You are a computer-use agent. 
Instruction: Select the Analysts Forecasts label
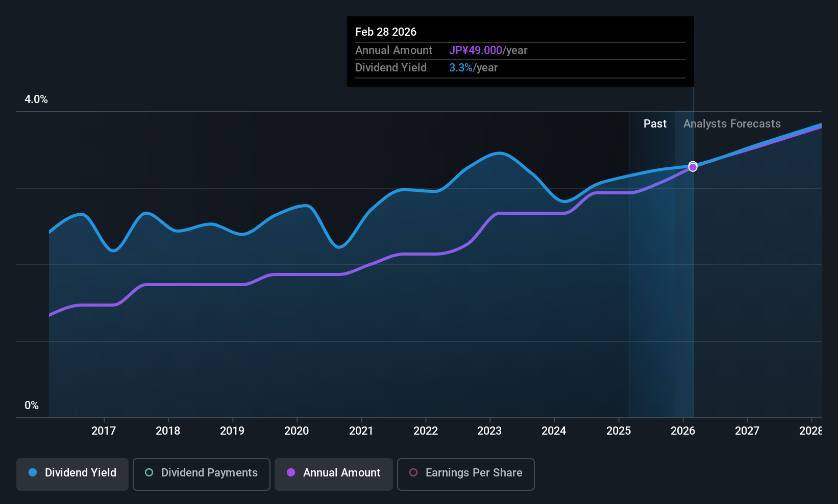tap(732, 124)
